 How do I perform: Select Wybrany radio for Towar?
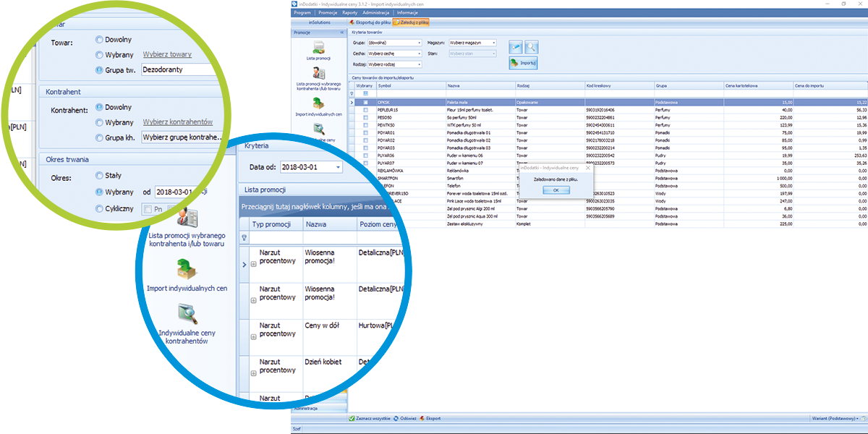point(99,55)
